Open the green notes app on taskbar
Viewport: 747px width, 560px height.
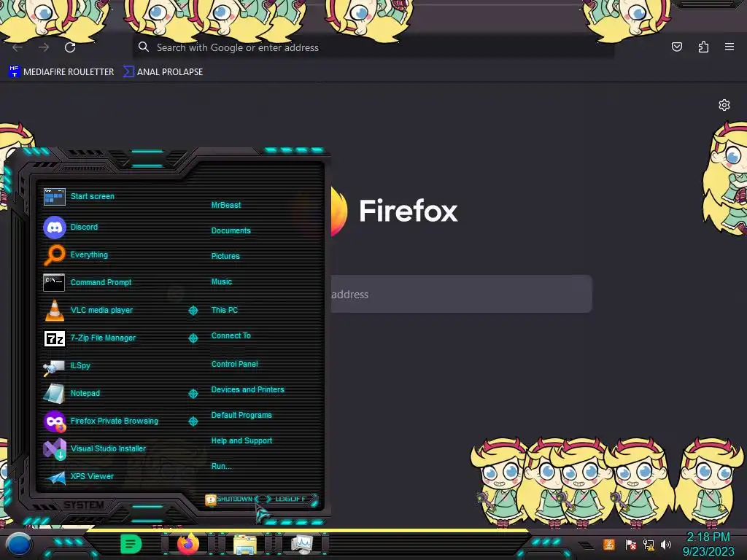pyautogui.click(x=131, y=544)
